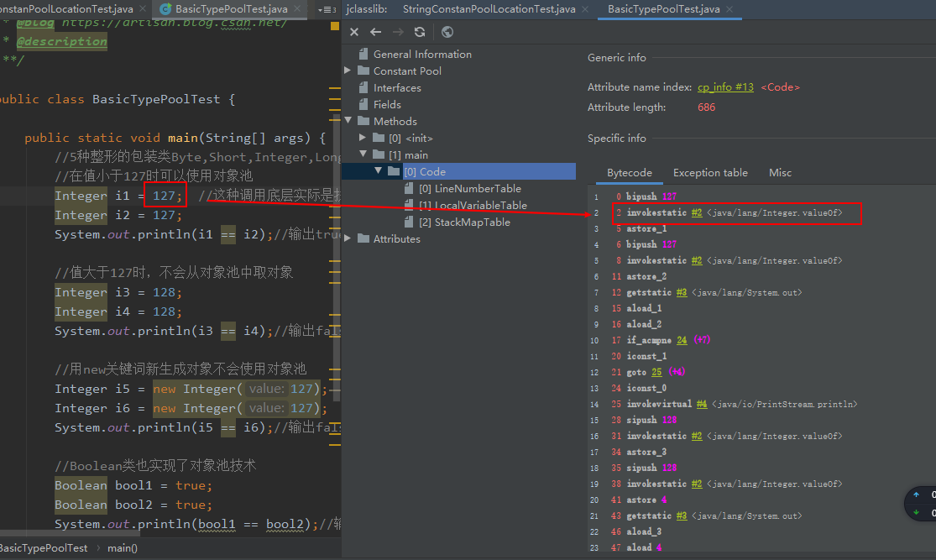Select the [1] LocalVariableTable item
The width and height of the screenshot is (936, 560).
pos(473,206)
